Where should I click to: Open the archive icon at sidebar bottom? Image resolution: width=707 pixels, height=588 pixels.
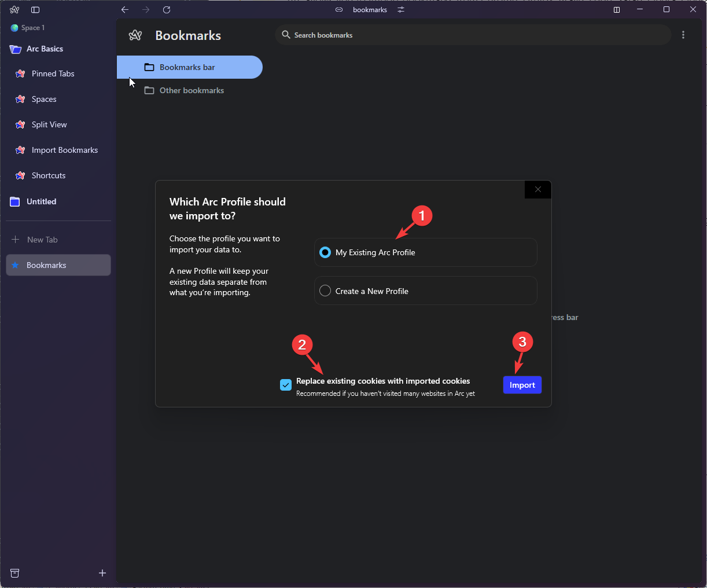tap(15, 573)
